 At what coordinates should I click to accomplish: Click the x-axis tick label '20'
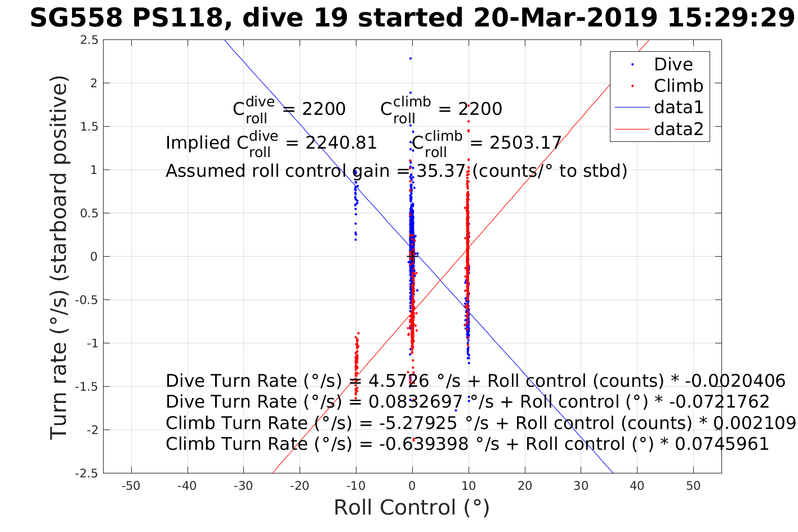pyautogui.click(x=525, y=486)
